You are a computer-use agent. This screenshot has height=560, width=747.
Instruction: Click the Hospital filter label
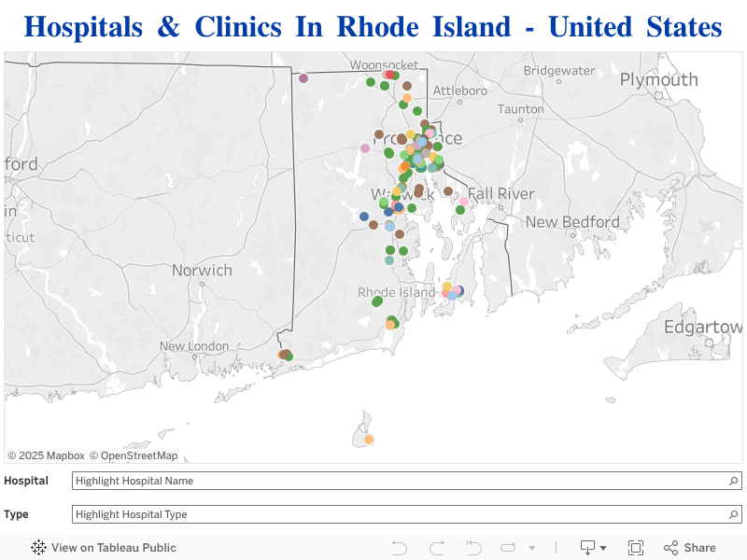pos(26,481)
